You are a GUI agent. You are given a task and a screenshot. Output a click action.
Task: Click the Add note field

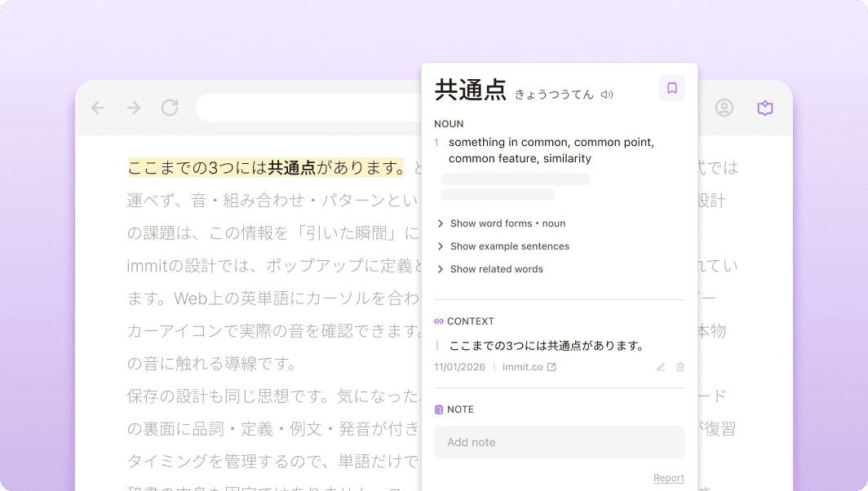point(559,442)
